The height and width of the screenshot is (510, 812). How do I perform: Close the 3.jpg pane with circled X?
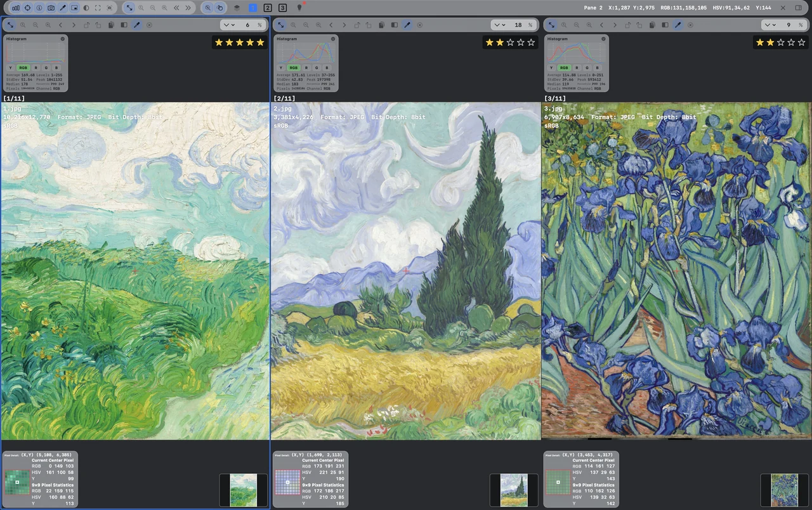pyautogui.click(x=691, y=25)
